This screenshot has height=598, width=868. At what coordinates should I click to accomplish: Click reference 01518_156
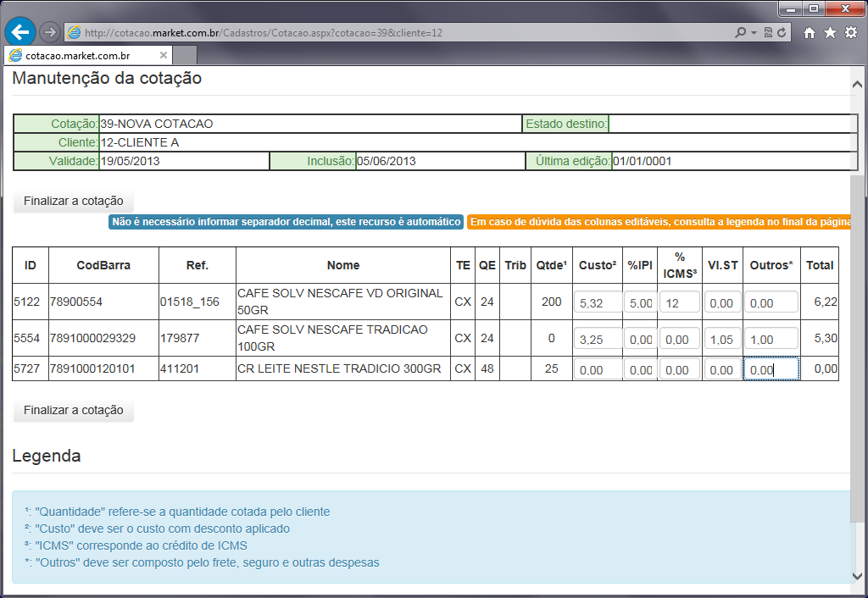[x=190, y=302]
